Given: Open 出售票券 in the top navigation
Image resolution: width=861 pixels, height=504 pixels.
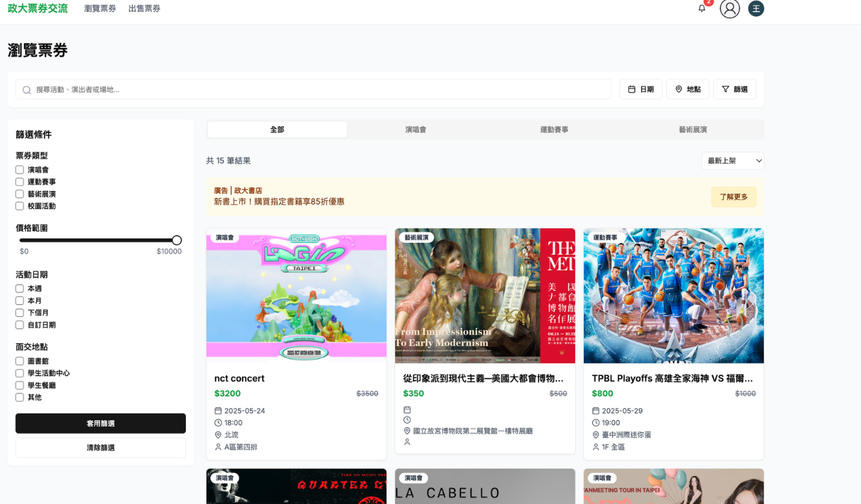Looking at the screenshot, I should (x=145, y=9).
